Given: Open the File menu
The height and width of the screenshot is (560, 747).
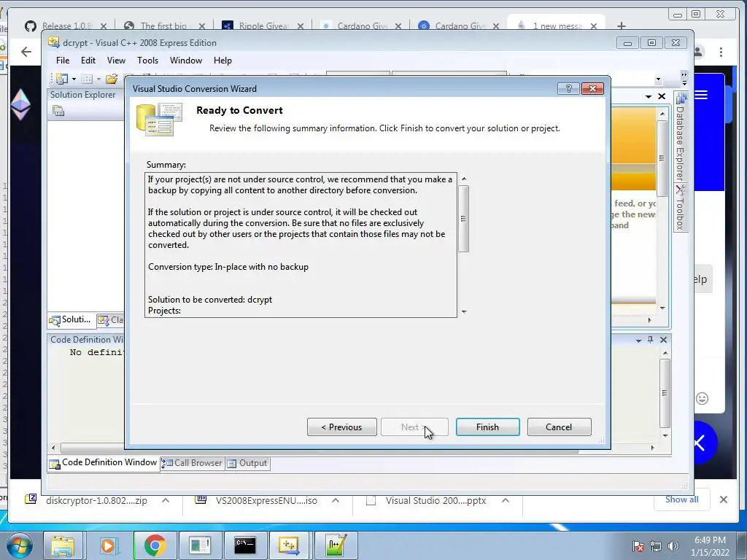Looking at the screenshot, I should coord(63,61).
